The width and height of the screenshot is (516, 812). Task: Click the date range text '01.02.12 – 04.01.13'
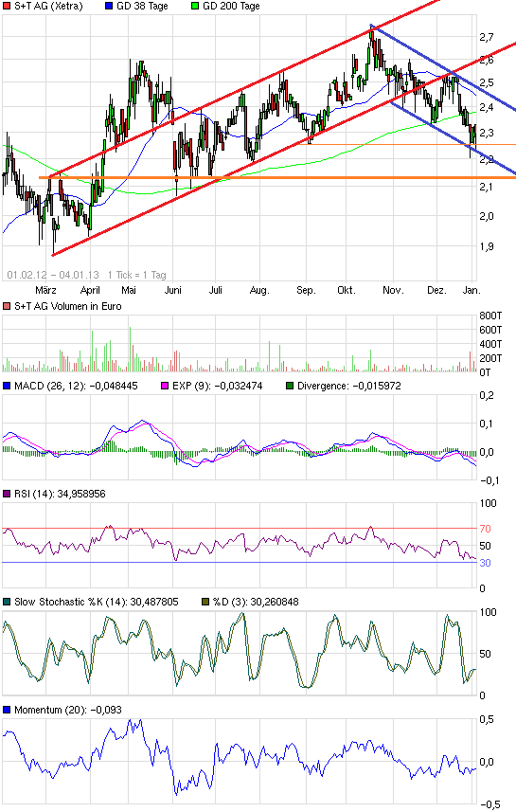(x=53, y=275)
